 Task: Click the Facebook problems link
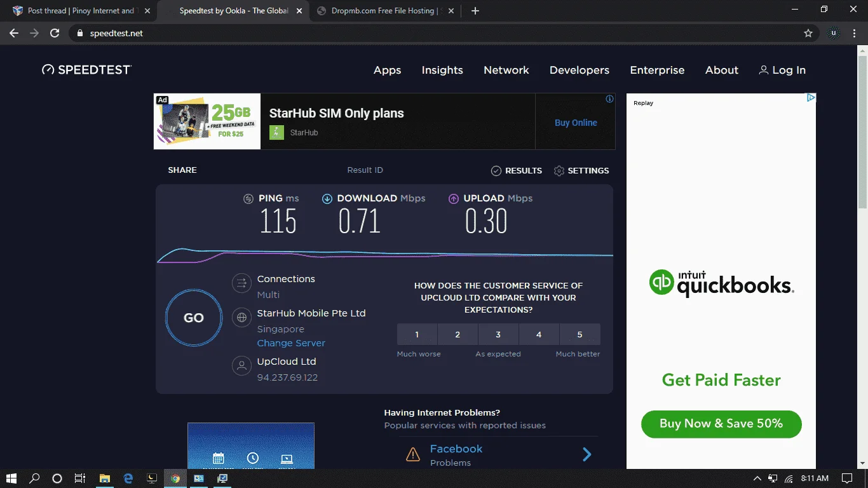coord(456,449)
